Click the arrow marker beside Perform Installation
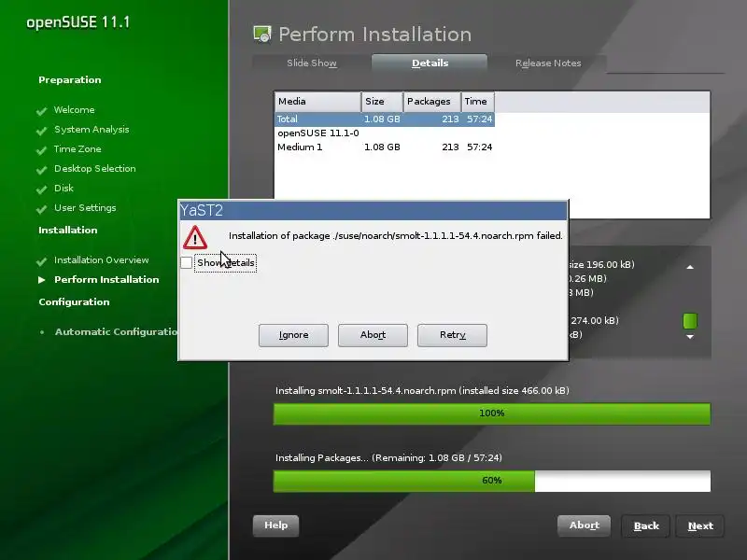Image resolution: width=747 pixels, height=560 pixels. click(42, 279)
